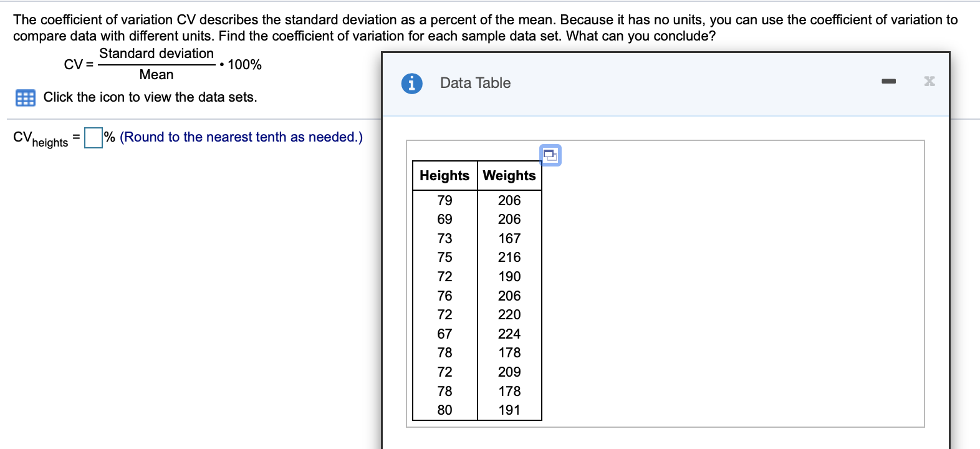Screen dimensions: 980x449
Task: Click the height value 73
Action: coord(444,239)
